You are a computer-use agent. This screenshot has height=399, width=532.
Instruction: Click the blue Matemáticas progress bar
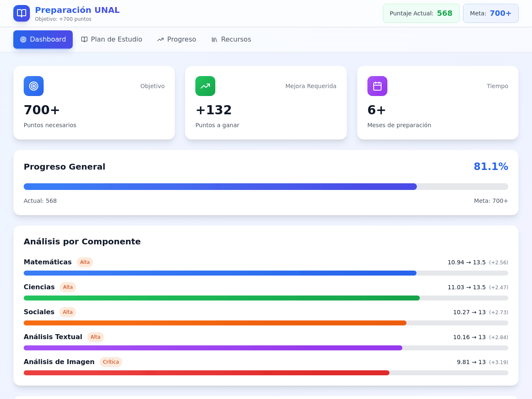click(x=266, y=273)
